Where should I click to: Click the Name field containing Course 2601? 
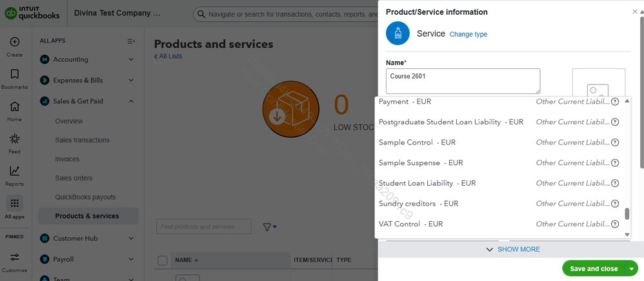click(x=462, y=81)
